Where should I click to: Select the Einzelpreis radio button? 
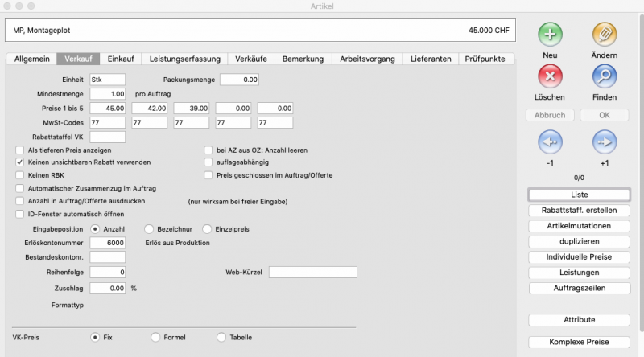207,229
